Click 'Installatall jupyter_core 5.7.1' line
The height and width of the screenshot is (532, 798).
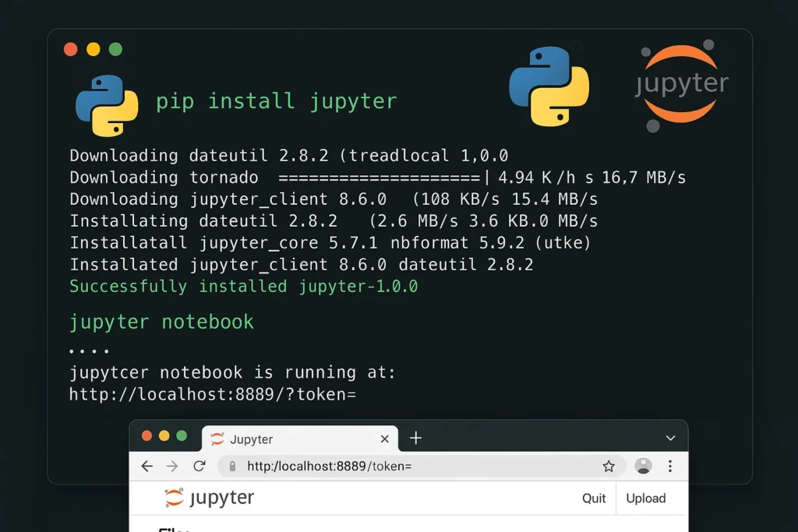[330, 243]
